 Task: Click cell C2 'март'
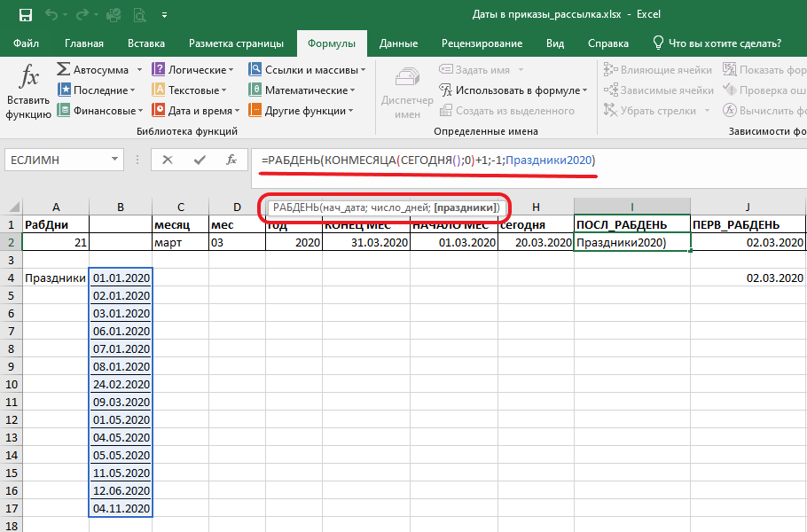[181, 242]
